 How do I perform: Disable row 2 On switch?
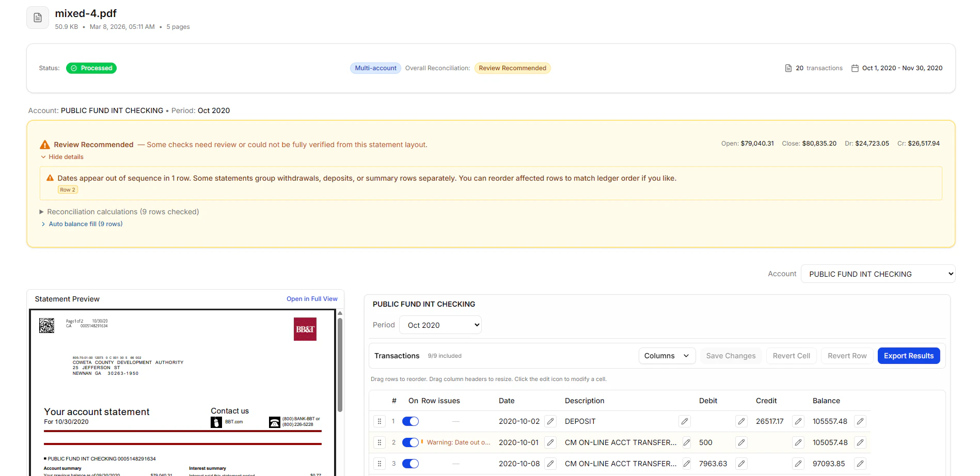pos(410,442)
